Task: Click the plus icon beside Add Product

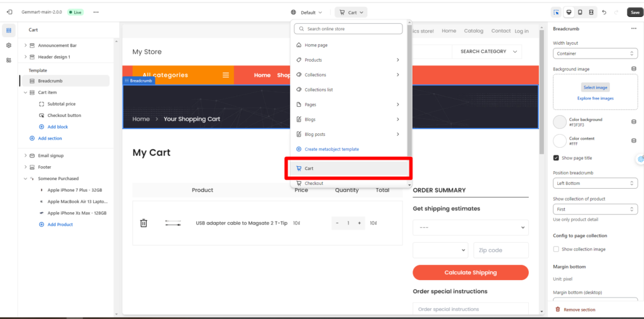Action: click(42, 225)
